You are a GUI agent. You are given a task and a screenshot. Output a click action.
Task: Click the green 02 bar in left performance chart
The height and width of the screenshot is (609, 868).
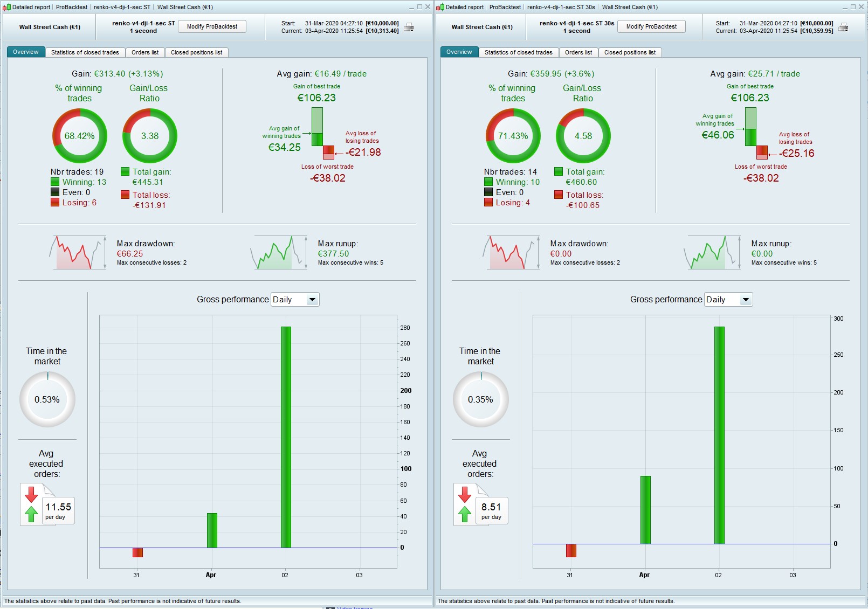click(286, 437)
